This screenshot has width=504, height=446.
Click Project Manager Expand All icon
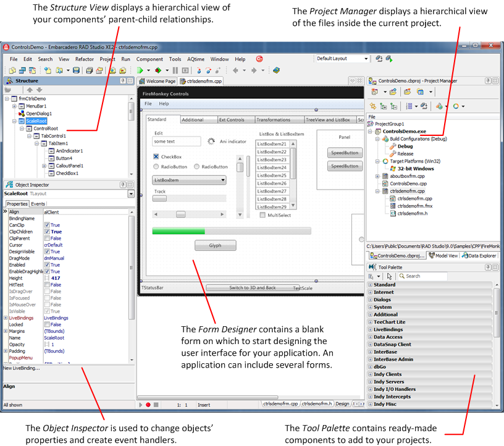[x=384, y=106]
